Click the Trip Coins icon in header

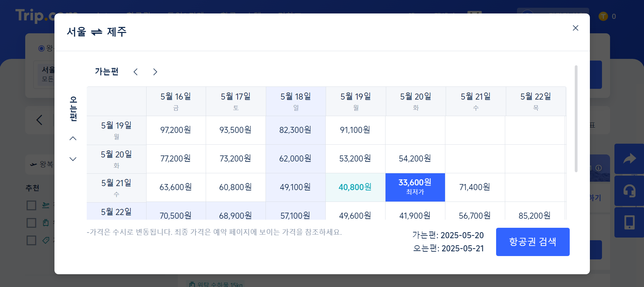coord(603,16)
